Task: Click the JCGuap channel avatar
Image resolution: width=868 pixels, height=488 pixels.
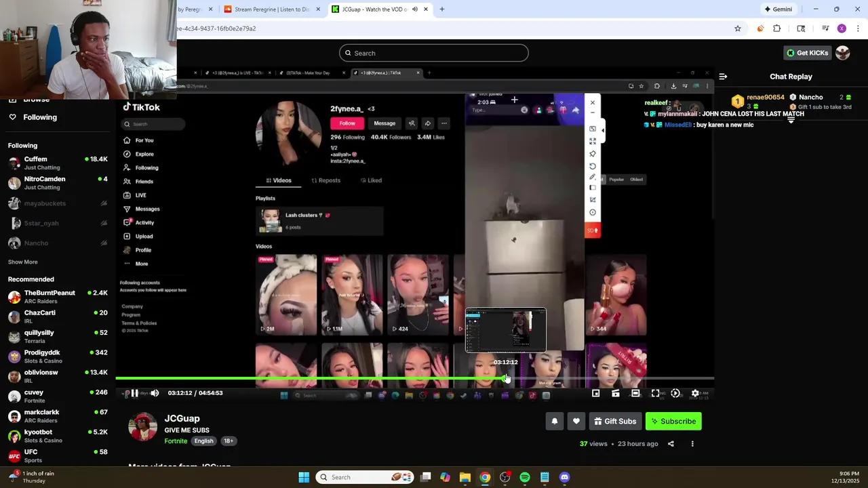Action: click(x=142, y=427)
